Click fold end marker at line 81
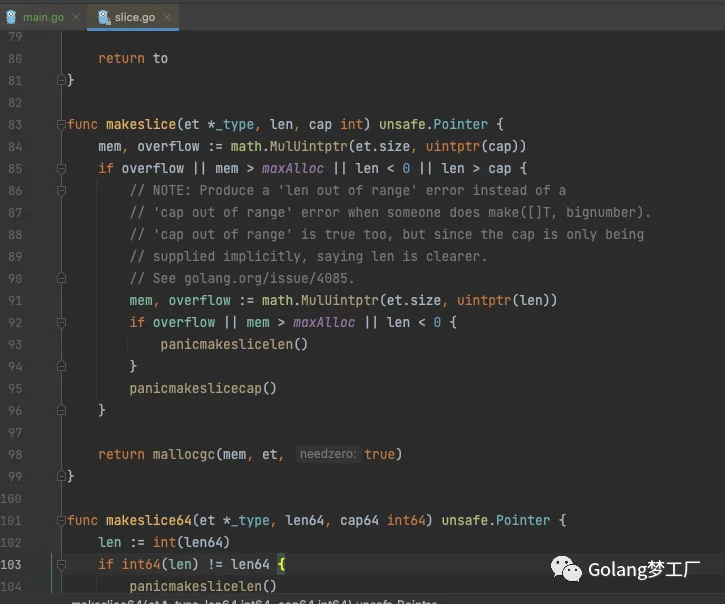Viewport: 725px width, 604px height. tap(61, 80)
